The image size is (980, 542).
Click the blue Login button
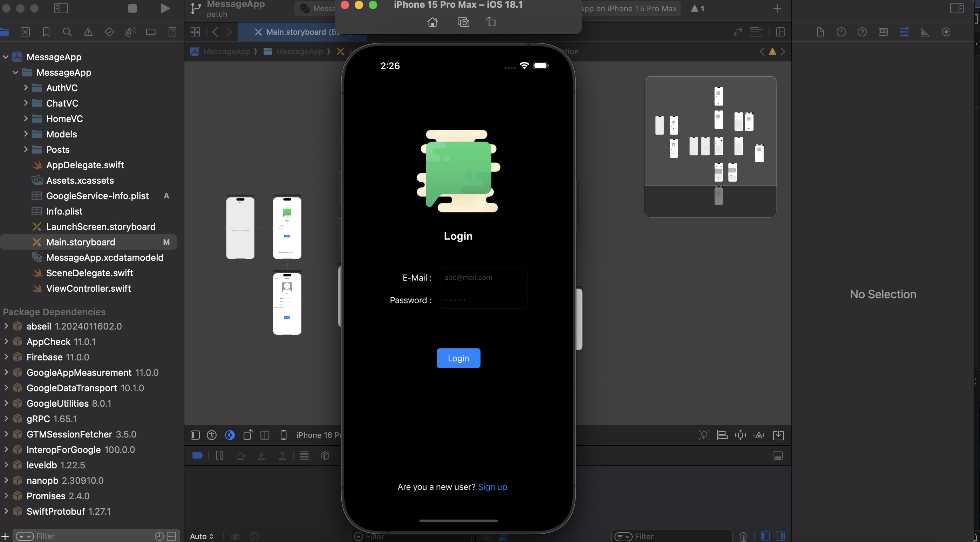pyautogui.click(x=458, y=358)
